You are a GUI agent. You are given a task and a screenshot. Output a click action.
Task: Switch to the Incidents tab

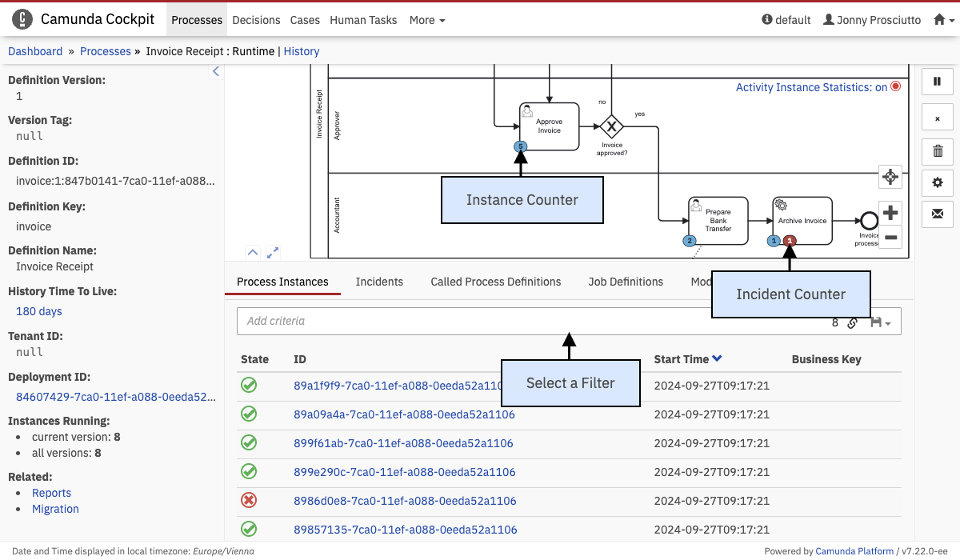(379, 282)
